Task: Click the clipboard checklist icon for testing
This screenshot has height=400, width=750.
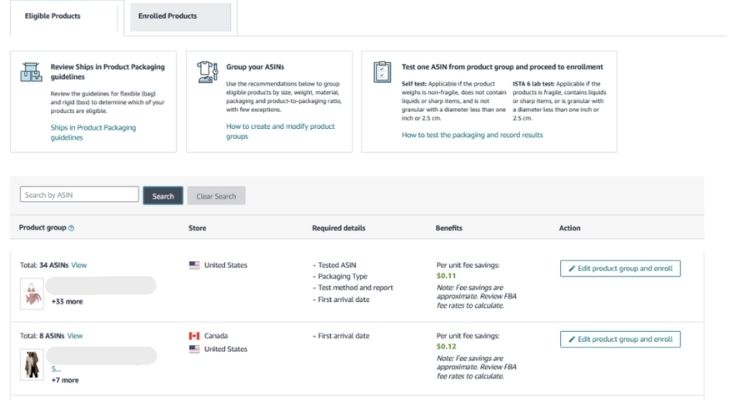Action: 382,72
